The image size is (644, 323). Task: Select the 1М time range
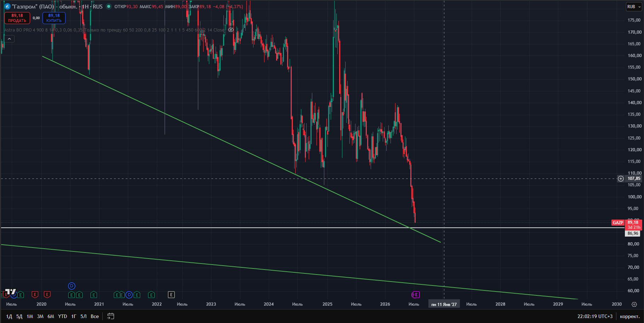click(x=30, y=316)
